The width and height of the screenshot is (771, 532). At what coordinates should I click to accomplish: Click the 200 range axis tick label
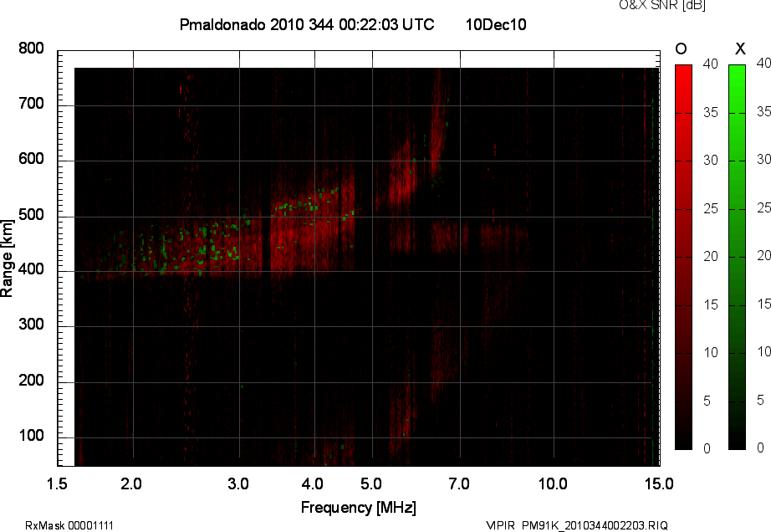31,380
